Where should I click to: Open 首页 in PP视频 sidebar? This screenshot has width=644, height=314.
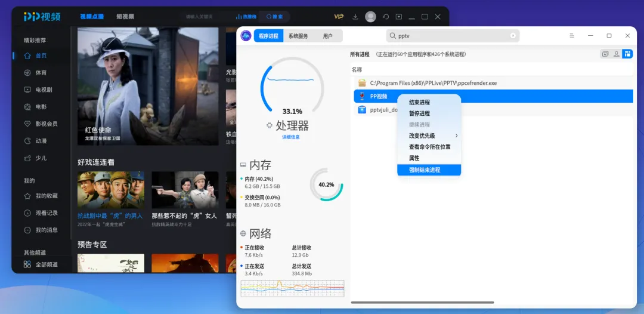41,56
